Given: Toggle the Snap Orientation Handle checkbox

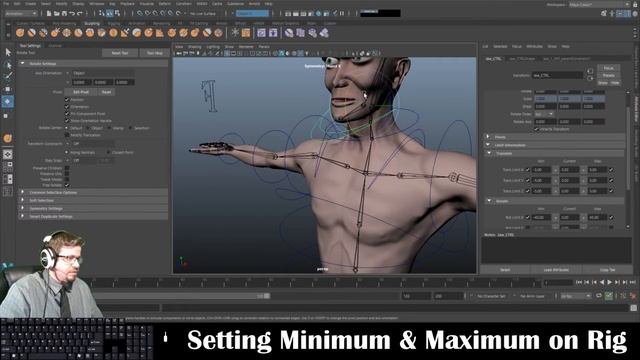Looking at the screenshot, I should (67, 120).
